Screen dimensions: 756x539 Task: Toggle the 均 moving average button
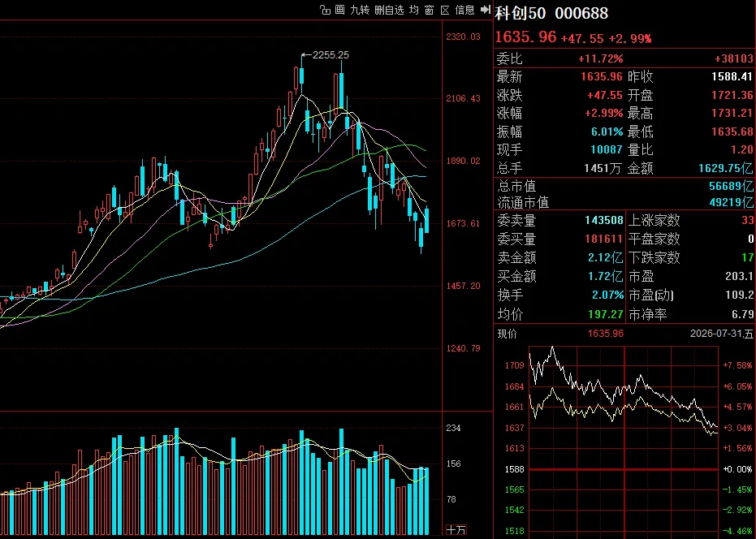414,10
